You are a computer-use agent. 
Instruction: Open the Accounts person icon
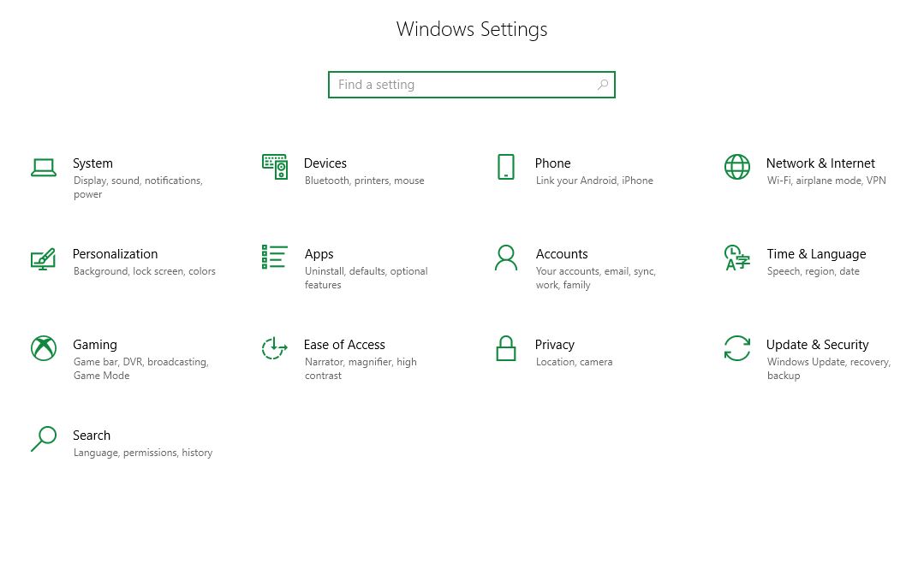click(x=506, y=258)
